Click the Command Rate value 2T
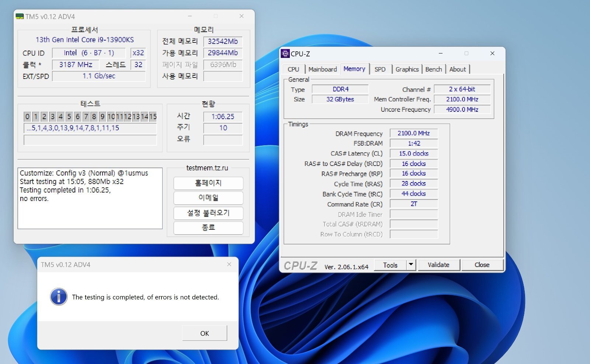Image resolution: width=590 pixels, height=364 pixels. tap(414, 204)
